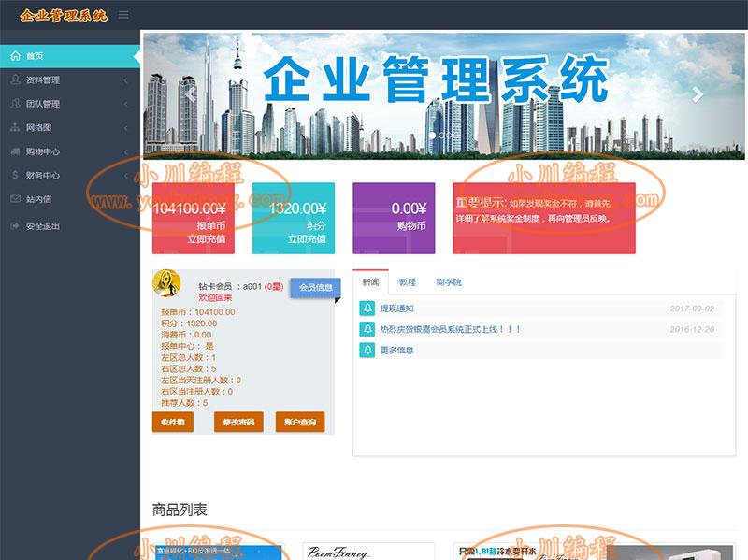The image size is (748, 560).
Task: Click the 账户查询 button
Action: tap(300, 422)
